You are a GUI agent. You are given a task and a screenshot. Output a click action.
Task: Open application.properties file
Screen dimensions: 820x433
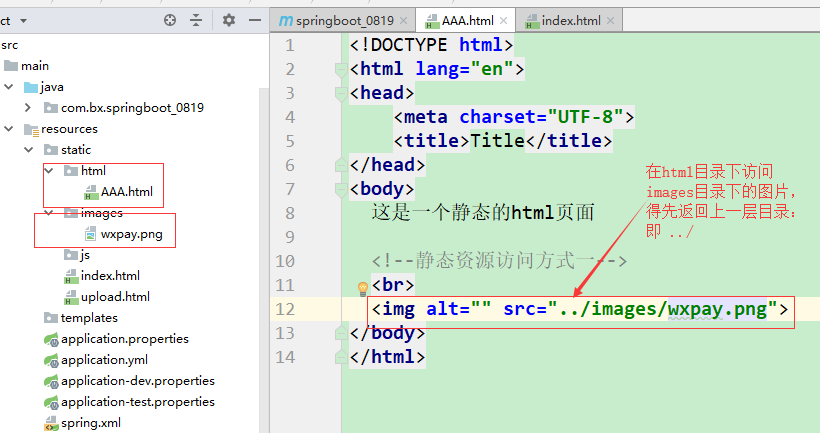(124, 339)
